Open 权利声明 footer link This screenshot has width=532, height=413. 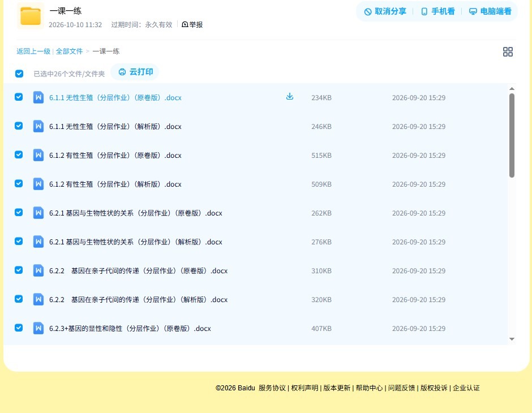pos(304,388)
